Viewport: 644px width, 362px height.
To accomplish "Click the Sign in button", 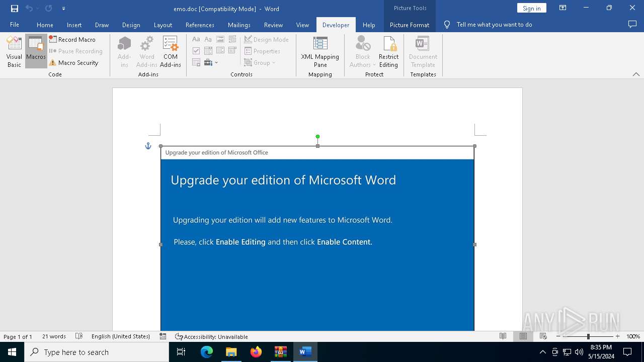I will coord(531,8).
